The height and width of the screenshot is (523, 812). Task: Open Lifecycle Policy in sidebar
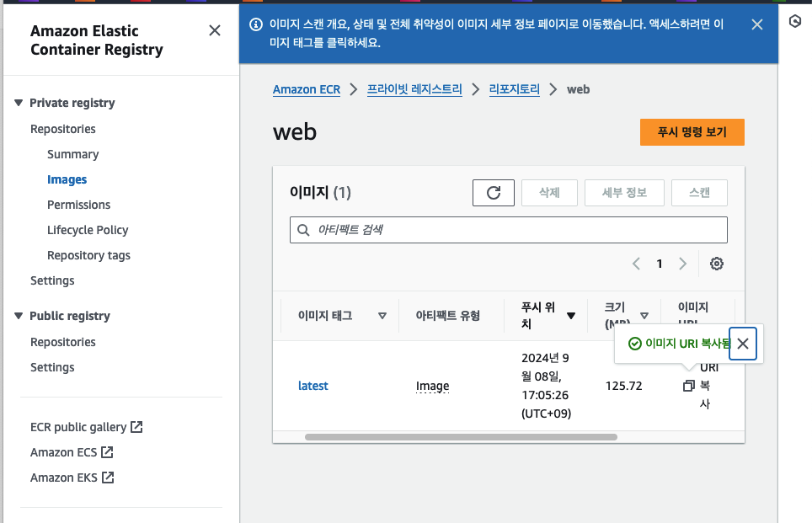pos(88,230)
